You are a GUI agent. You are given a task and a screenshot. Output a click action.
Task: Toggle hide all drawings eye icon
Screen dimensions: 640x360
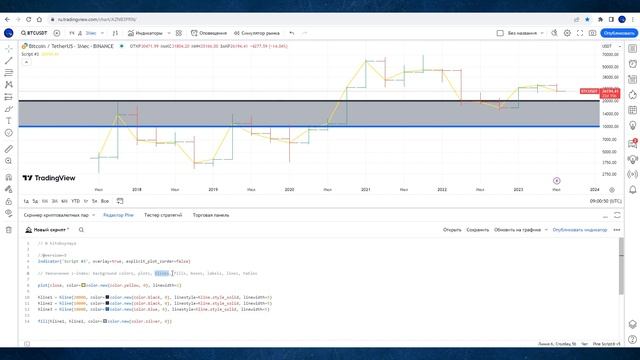(9, 213)
